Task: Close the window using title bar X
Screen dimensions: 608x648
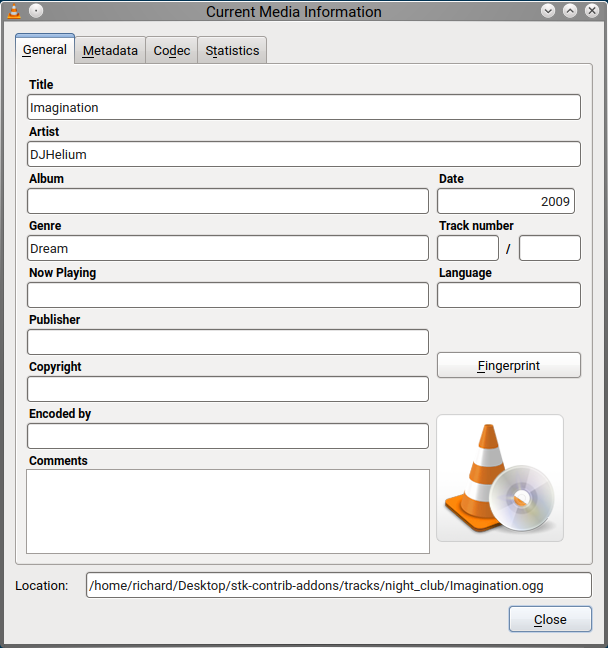Action: pos(592,12)
